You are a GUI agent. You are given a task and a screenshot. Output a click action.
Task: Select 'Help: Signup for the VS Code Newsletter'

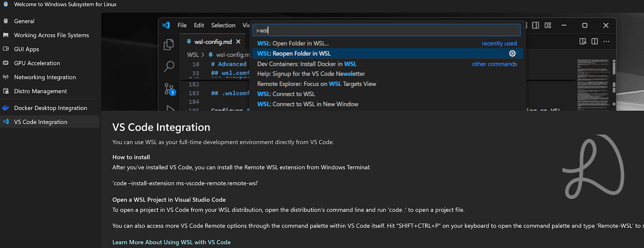tap(387, 74)
